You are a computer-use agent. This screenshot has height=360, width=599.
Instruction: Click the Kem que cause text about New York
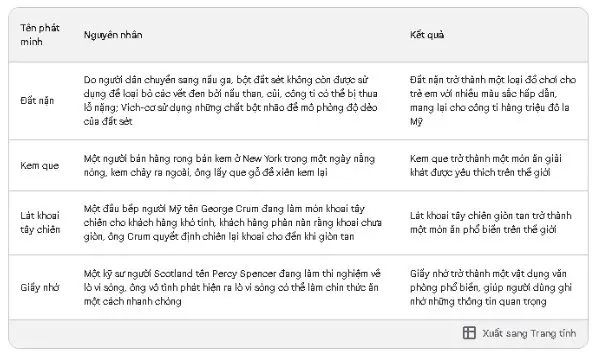229,165
